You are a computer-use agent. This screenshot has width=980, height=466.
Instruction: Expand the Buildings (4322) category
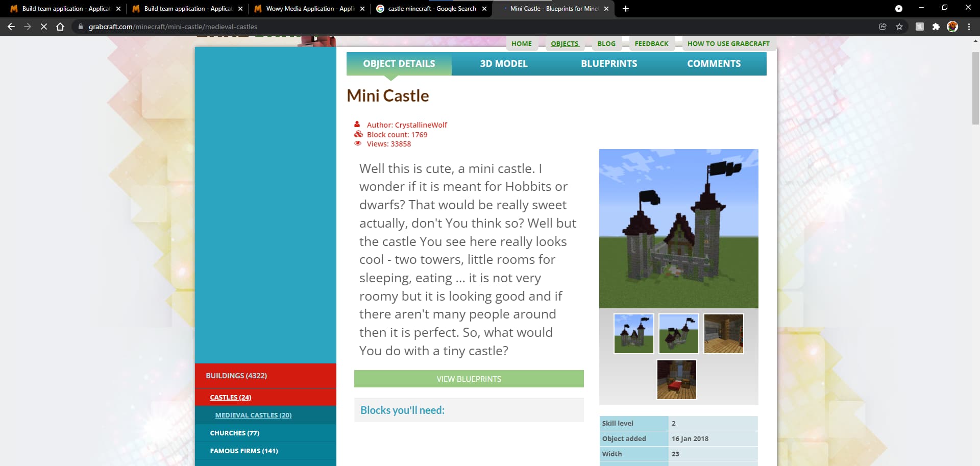pyautogui.click(x=236, y=376)
